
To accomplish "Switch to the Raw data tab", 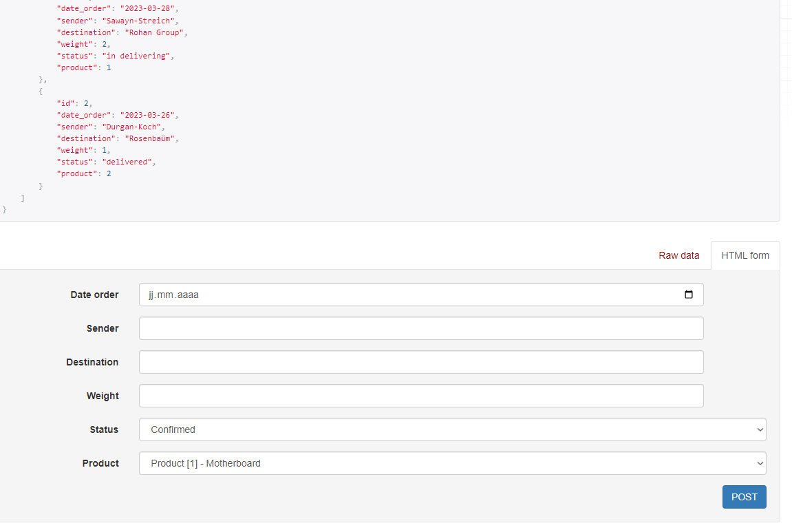I will coord(678,255).
